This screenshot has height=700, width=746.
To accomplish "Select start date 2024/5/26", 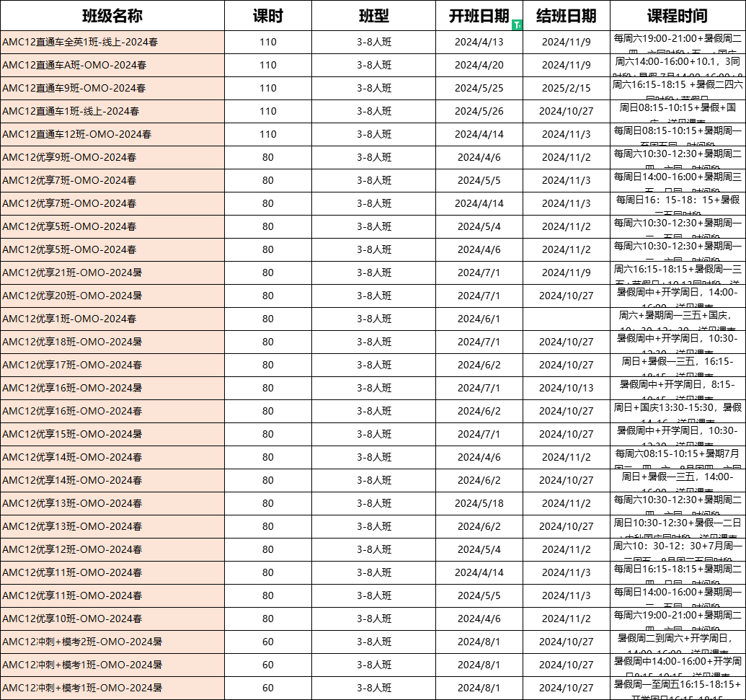I will 479,111.
